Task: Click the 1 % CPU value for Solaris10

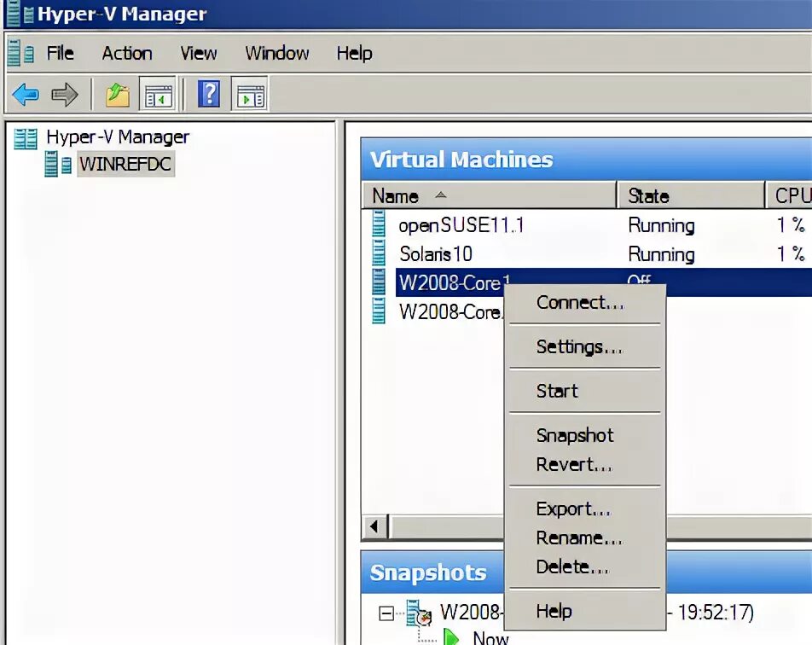Action: [791, 254]
